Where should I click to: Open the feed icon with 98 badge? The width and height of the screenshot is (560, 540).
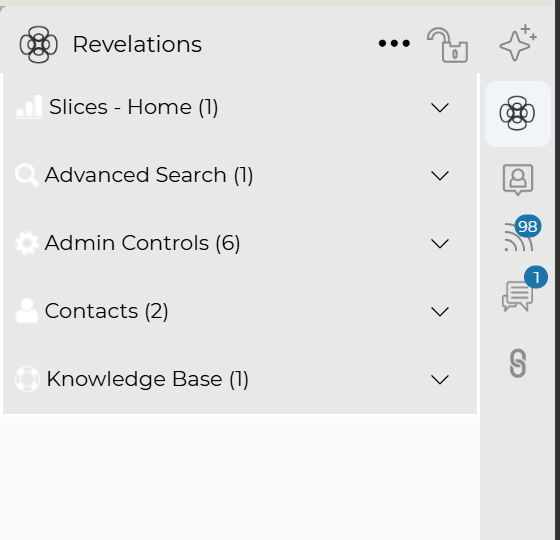click(x=522, y=233)
